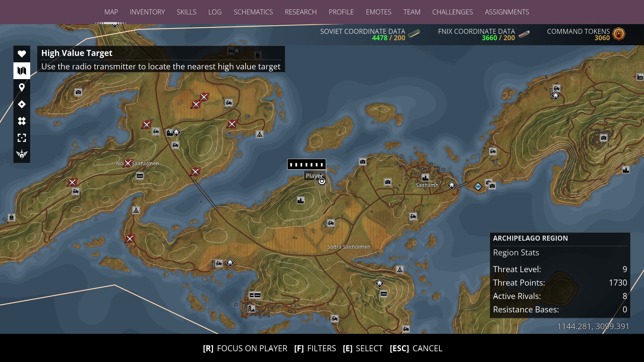The width and height of the screenshot is (644, 362).
Task: Click the Salthamn town icon
Action: pyautogui.click(x=425, y=177)
